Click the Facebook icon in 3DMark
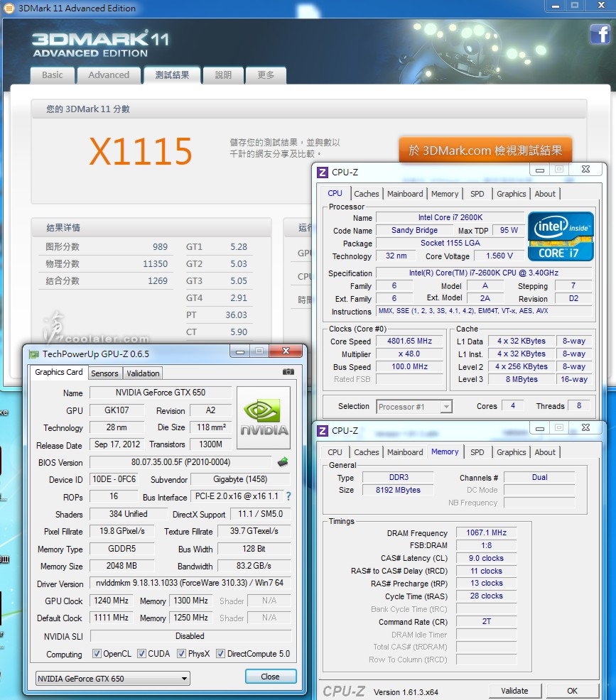The width and height of the screenshot is (616, 700). (600, 34)
